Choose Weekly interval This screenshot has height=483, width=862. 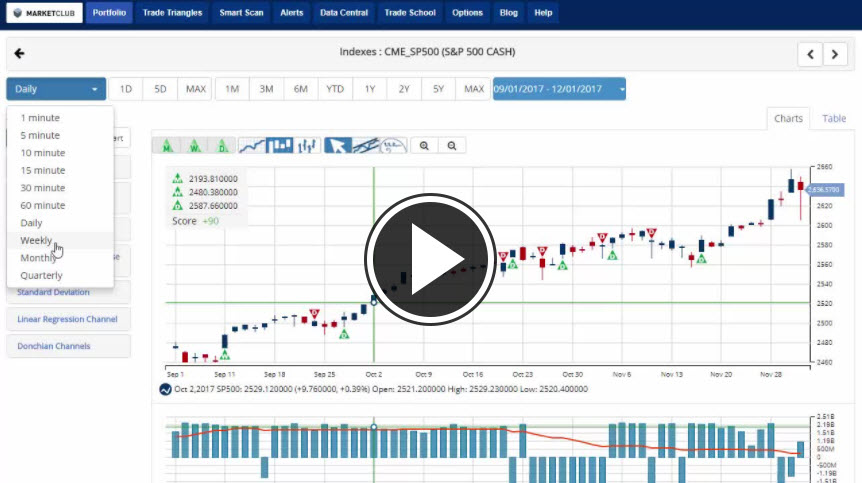tap(60, 241)
